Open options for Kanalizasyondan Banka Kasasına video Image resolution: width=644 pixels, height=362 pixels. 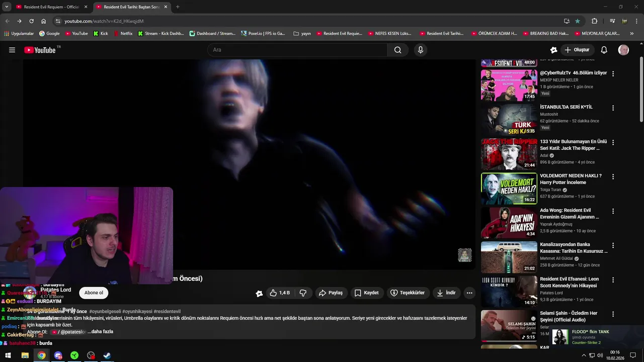click(x=613, y=245)
